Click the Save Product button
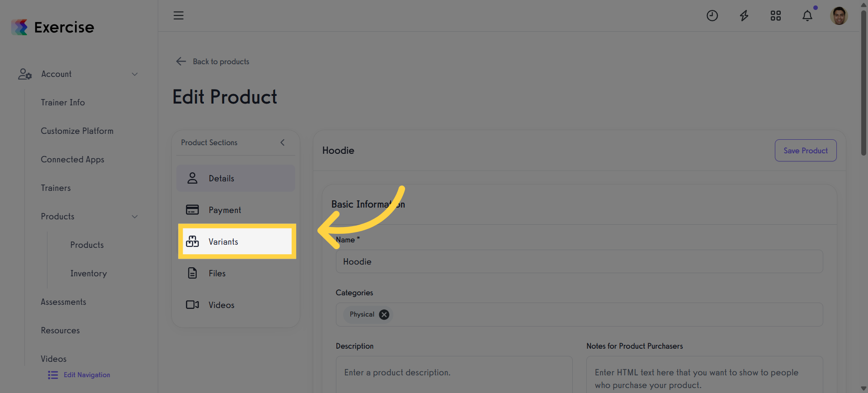 click(806, 151)
